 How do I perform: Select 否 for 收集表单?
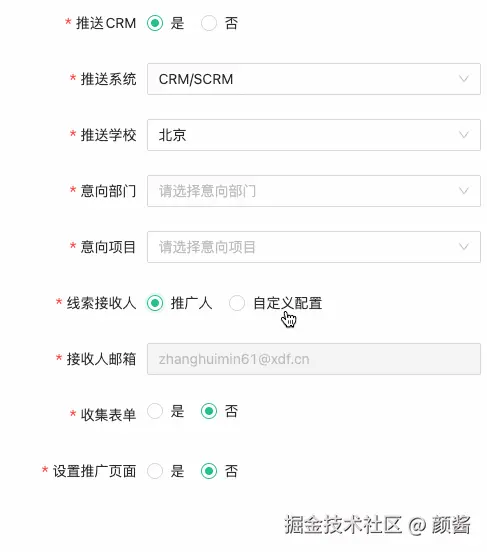pos(209,411)
